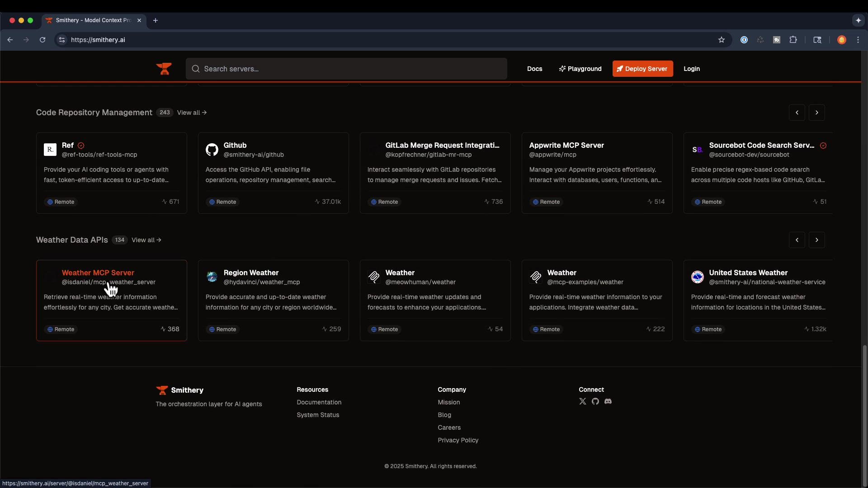Viewport: 868px width, 488px height.
Task: Open the Documentation footer link
Action: coord(319,402)
